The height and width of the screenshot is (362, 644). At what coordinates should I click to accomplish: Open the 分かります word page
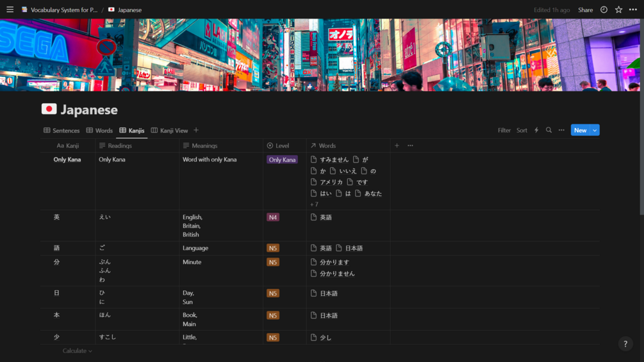[330, 262]
